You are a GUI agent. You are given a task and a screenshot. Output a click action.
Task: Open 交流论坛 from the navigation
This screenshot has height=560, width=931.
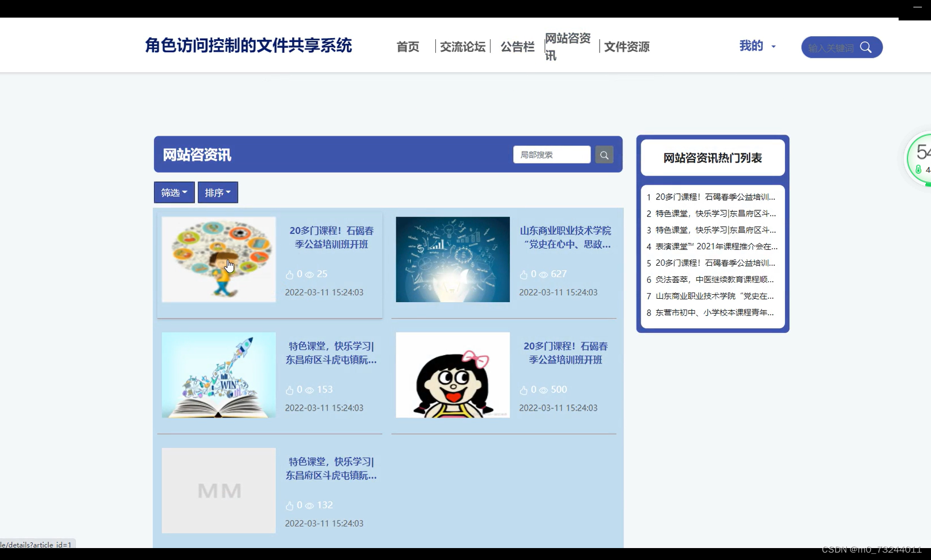click(x=463, y=47)
